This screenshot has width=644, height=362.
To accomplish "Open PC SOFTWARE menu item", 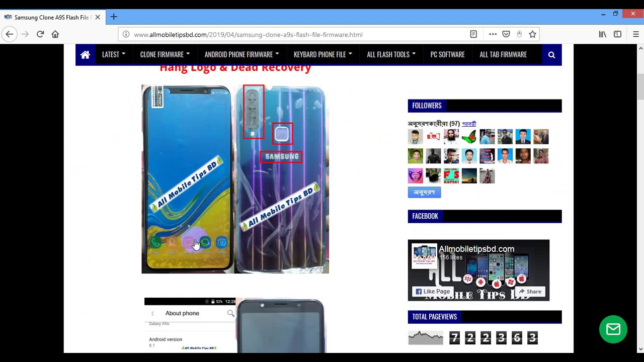I will click(447, 54).
